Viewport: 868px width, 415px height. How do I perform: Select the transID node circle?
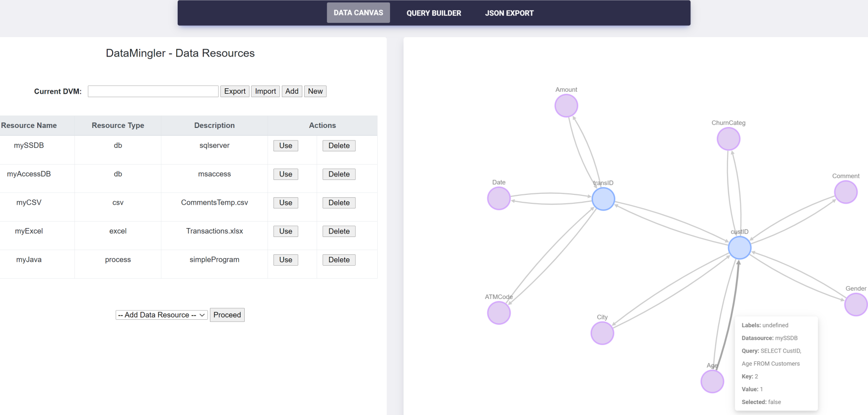point(603,199)
